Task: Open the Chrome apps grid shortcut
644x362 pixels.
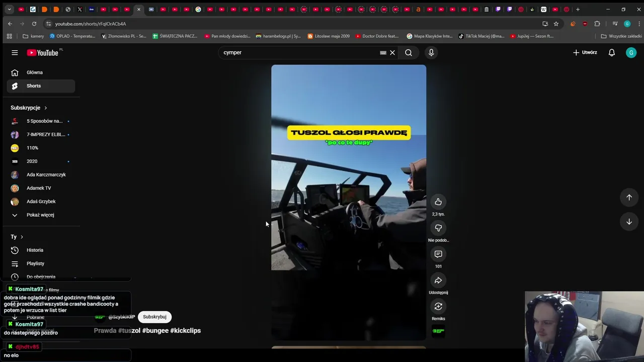Action: (x=9, y=36)
